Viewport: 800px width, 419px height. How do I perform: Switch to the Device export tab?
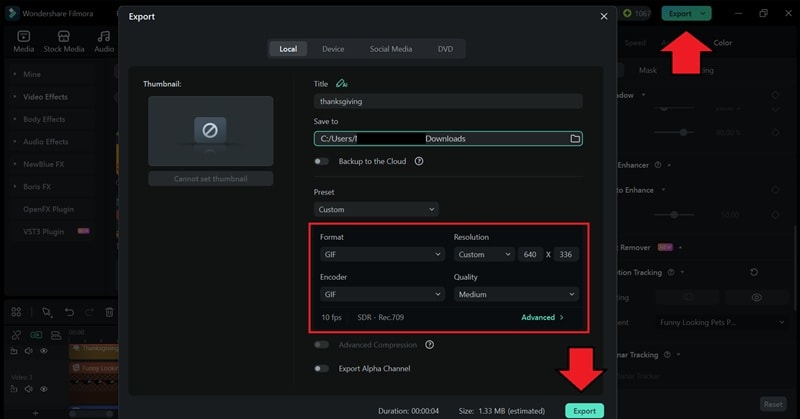(333, 49)
